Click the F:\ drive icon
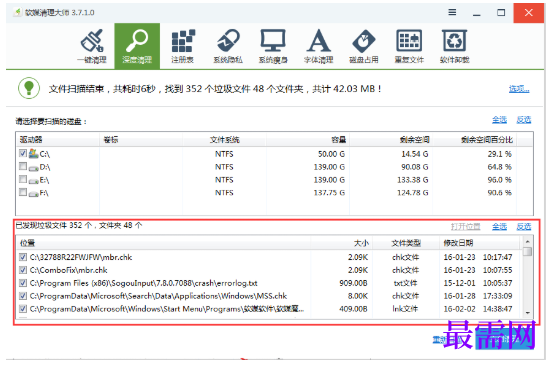The image size is (555, 366). pyautogui.click(x=34, y=194)
